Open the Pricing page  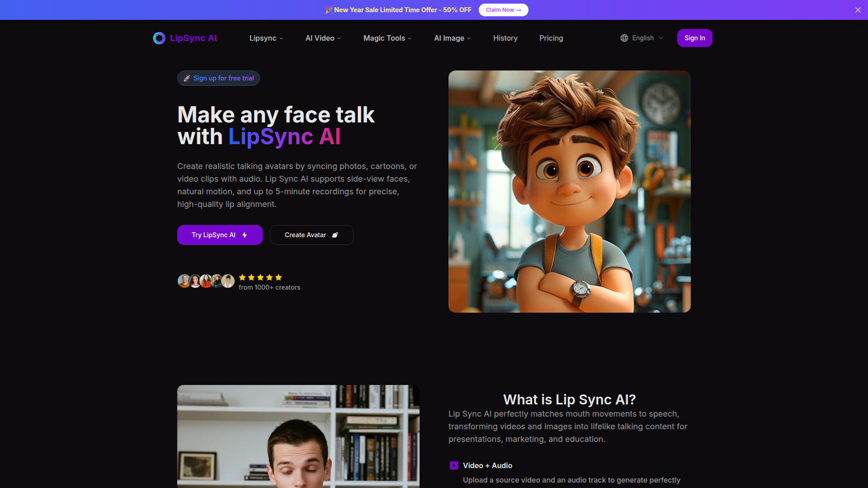[551, 38]
